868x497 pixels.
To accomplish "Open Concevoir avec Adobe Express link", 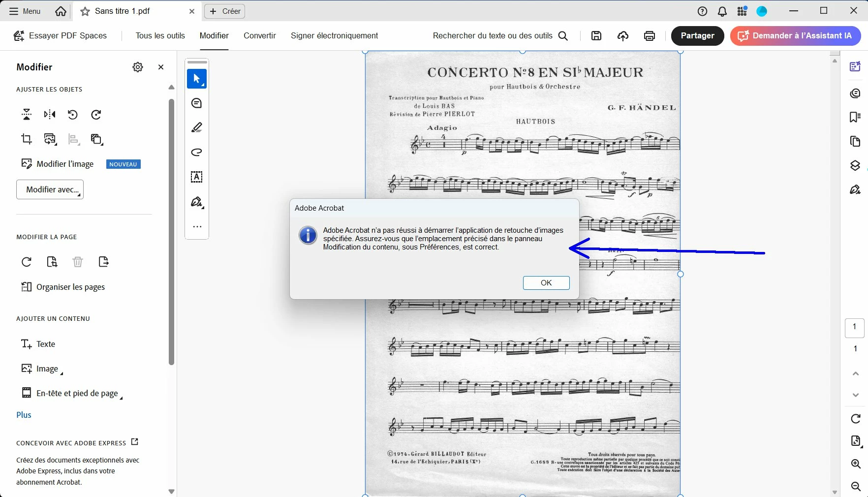I will [x=77, y=443].
